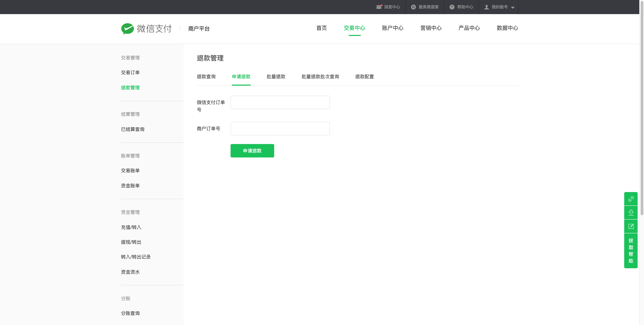Image resolution: width=644 pixels, height=325 pixels.
Task: Click the download icon in floating sidebar
Action: click(631, 213)
